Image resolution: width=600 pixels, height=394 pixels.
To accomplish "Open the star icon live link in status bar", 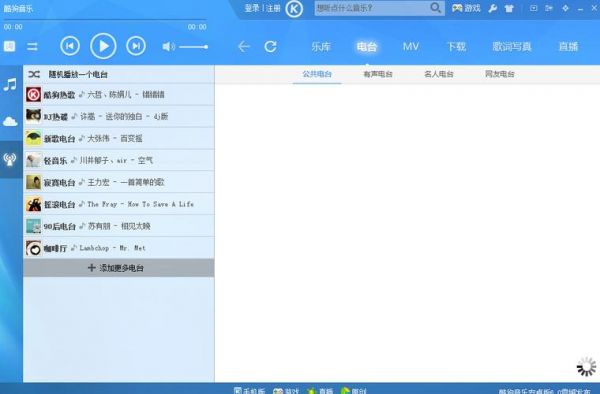I will coord(320,391).
